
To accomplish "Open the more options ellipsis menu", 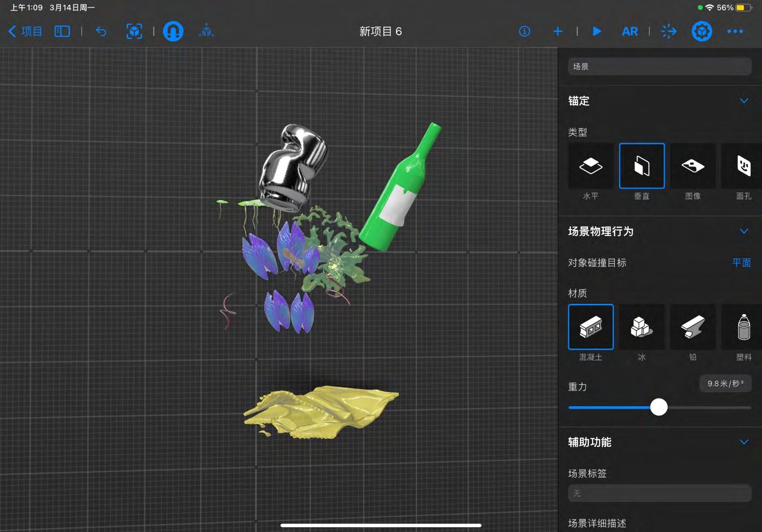I will click(735, 31).
